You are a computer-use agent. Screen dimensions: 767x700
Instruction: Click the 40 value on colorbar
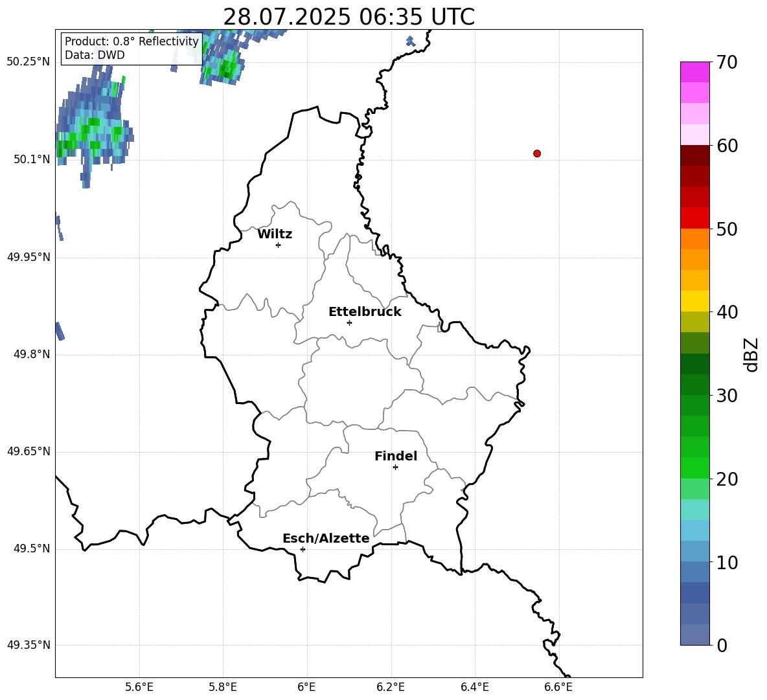(727, 312)
